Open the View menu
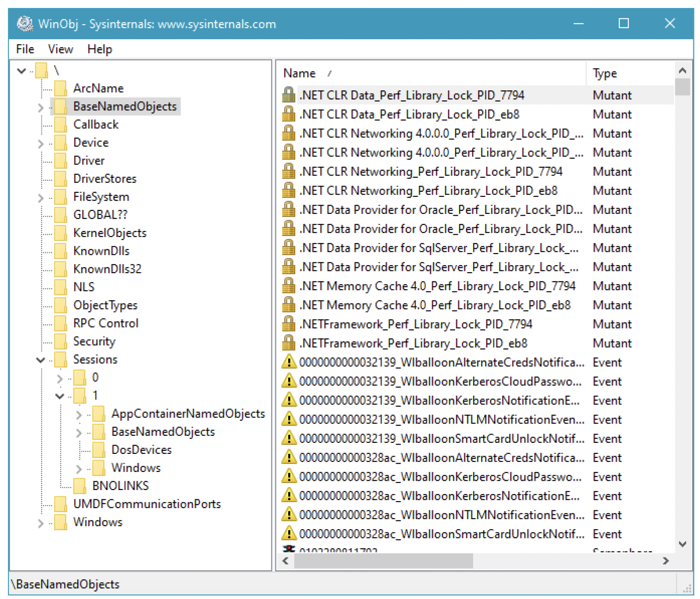The width and height of the screenshot is (700, 599). click(60, 49)
